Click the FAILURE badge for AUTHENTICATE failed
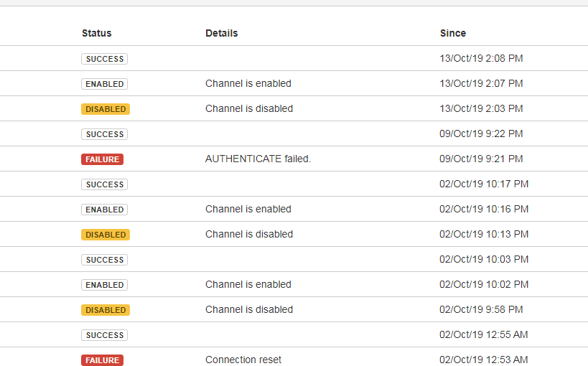This screenshot has height=366, width=588. click(x=103, y=159)
